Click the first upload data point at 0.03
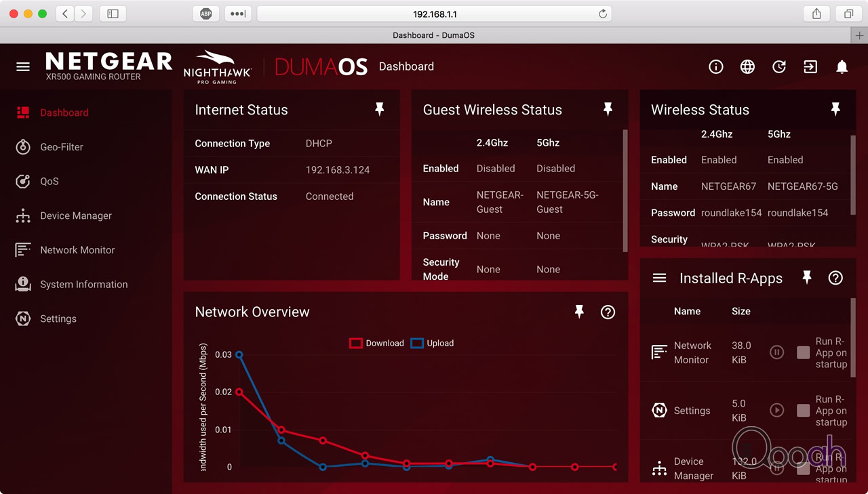Screen dimensions: 868x494 (239, 354)
